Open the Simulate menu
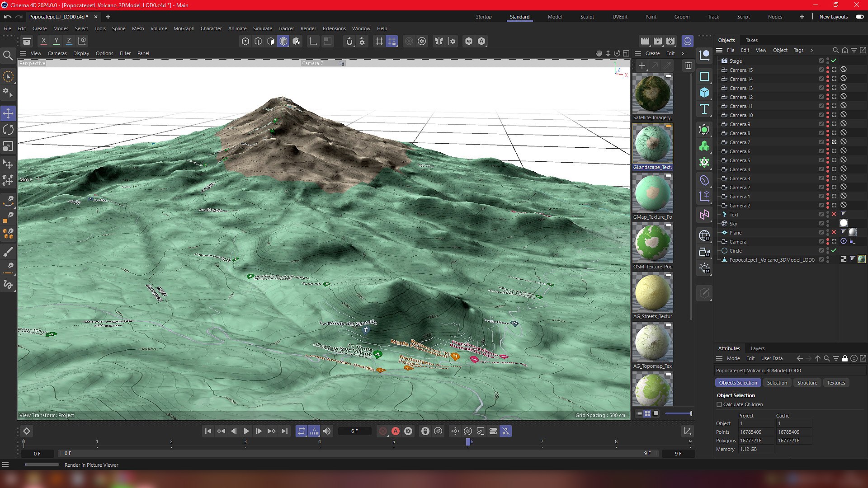This screenshot has width=868, height=488. (262, 28)
